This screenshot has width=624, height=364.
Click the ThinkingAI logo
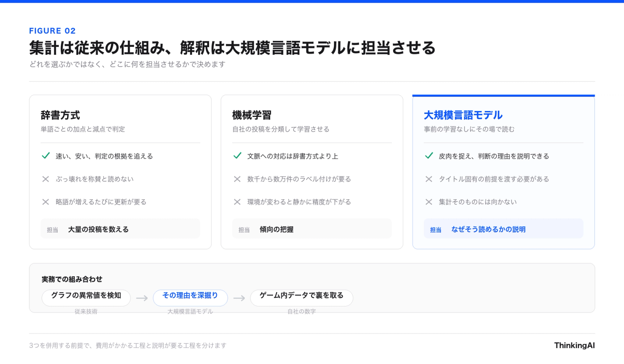point(574,345)
